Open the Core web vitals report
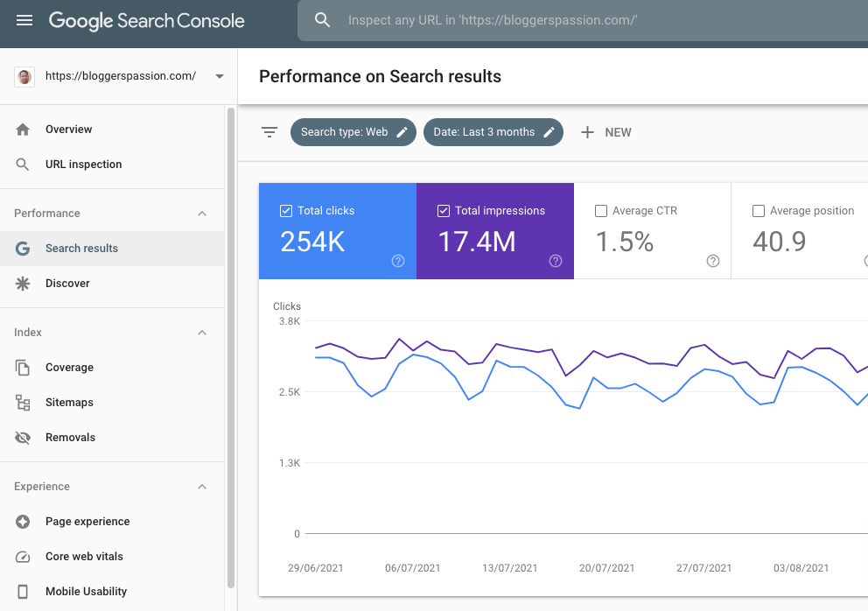Viewport: 868px width, 611px height. click(x=112, y=557)
